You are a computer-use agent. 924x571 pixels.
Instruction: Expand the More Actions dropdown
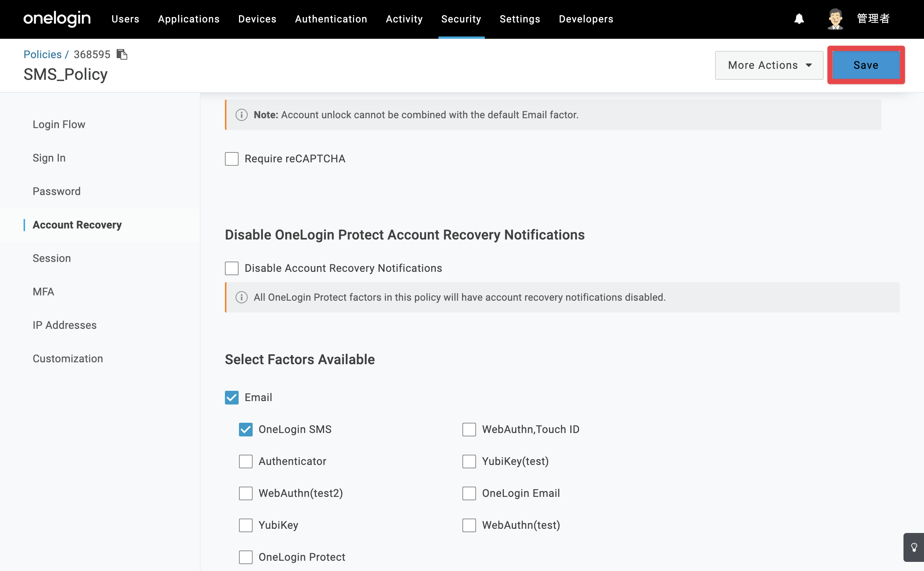(769, 65)
